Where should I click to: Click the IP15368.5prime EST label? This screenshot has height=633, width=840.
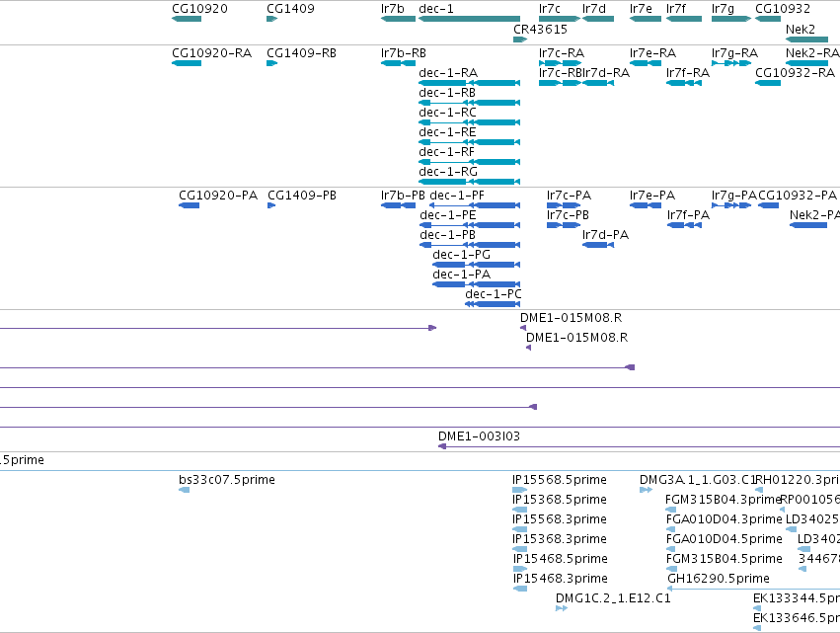click(x=560, y=500)
